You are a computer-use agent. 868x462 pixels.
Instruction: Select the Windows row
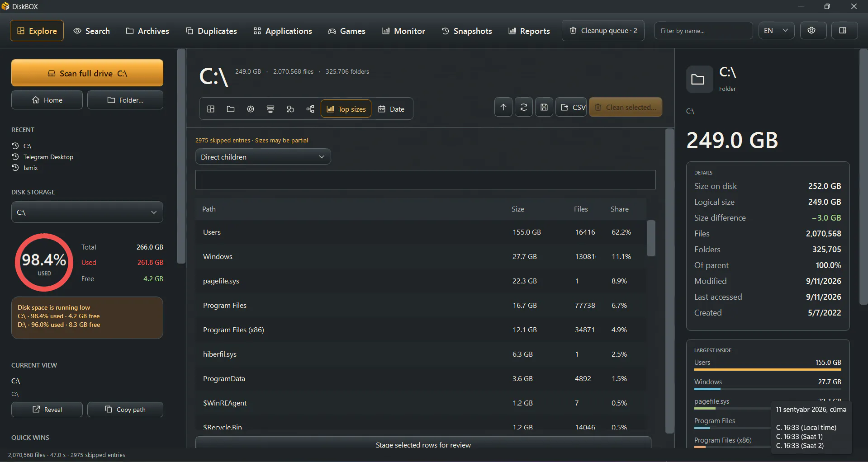coord(421,257)
